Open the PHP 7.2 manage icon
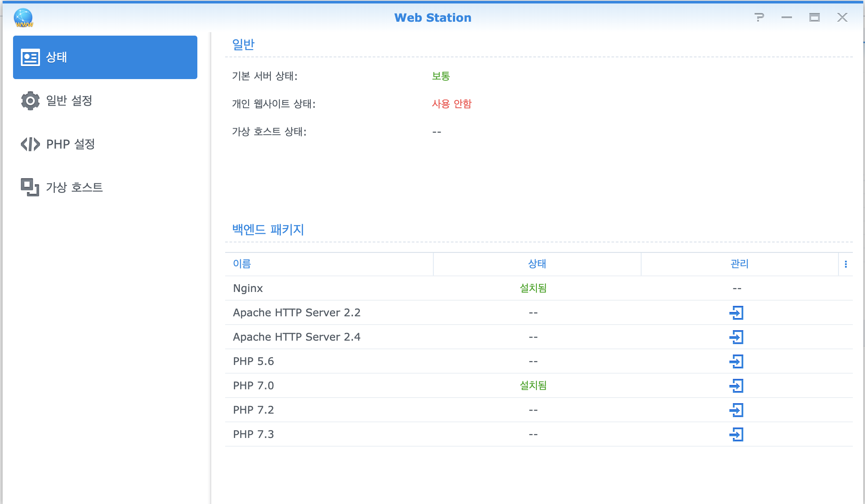865x504 pixels. 736,410
